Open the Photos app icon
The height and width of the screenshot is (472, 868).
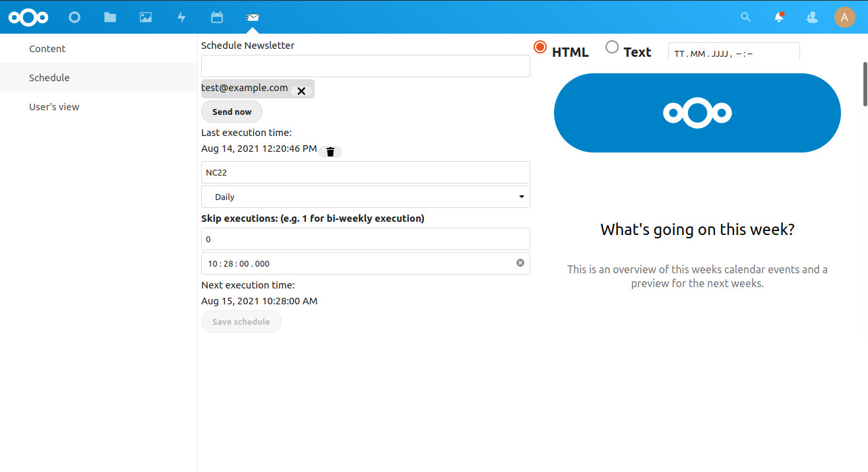coord(146,17)
